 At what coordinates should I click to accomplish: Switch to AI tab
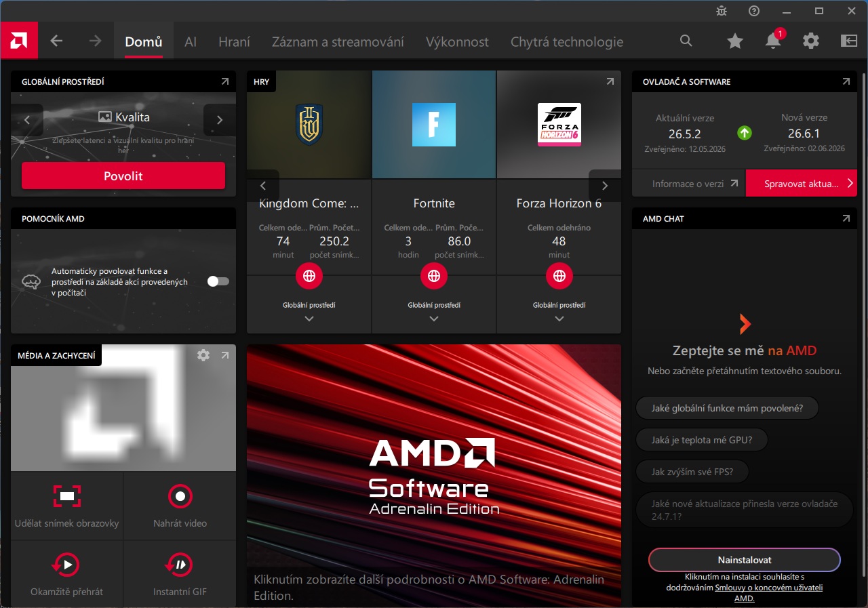click(191, 41)
